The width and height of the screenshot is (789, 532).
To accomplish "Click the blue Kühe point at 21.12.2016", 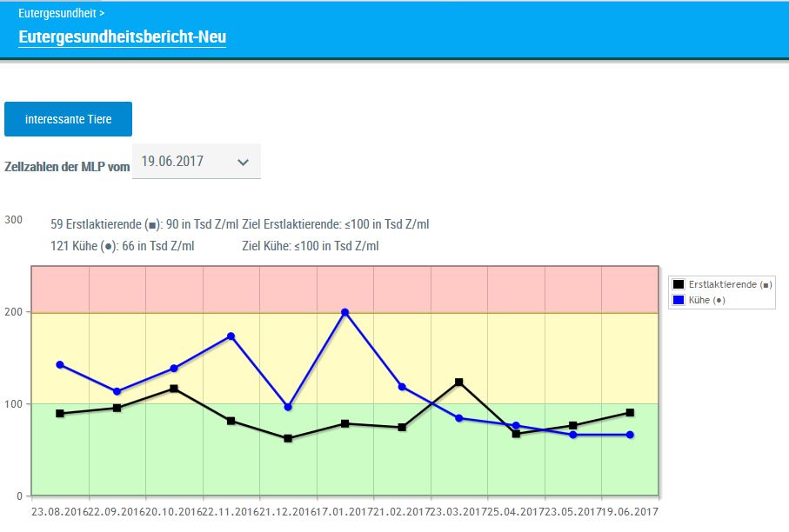I will [x=288, y=407].
